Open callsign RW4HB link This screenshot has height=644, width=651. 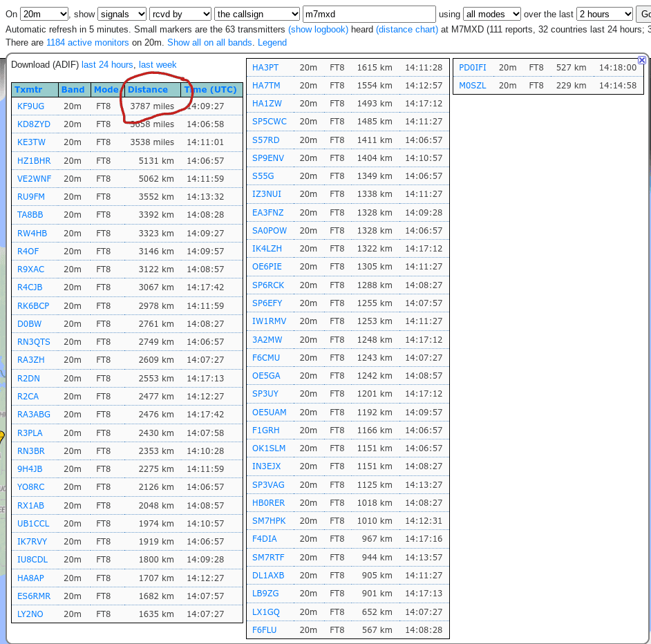(x=32, y=234)
